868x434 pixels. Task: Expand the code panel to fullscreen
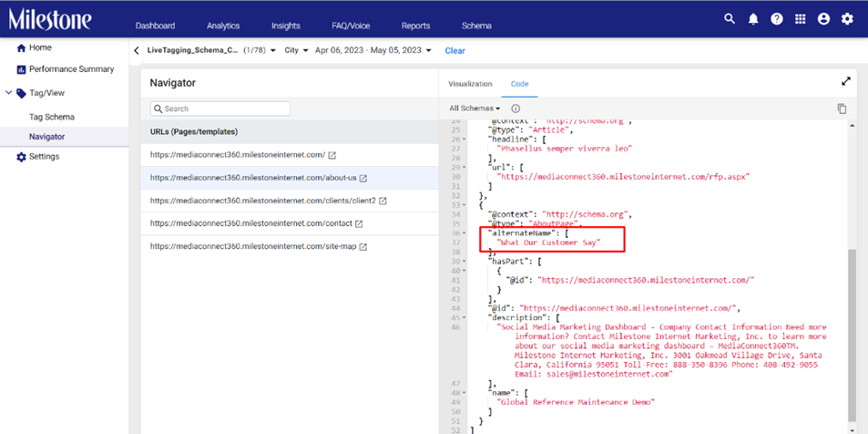click(845, 81)
